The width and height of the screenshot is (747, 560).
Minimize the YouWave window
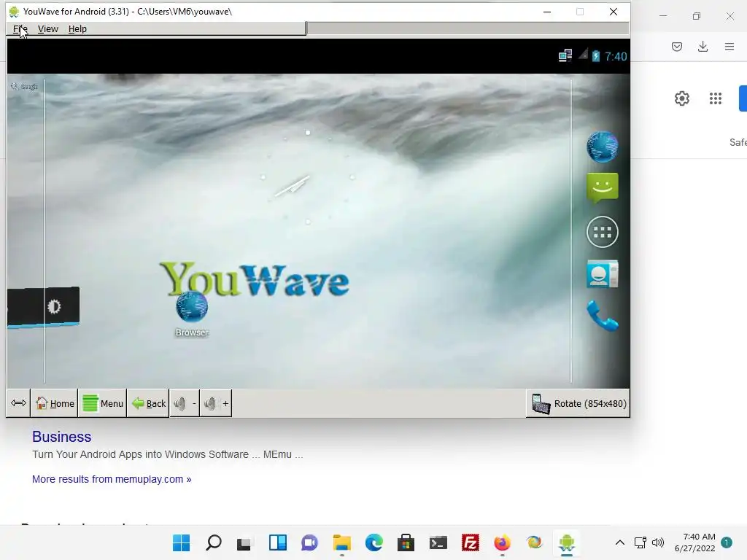547,12
